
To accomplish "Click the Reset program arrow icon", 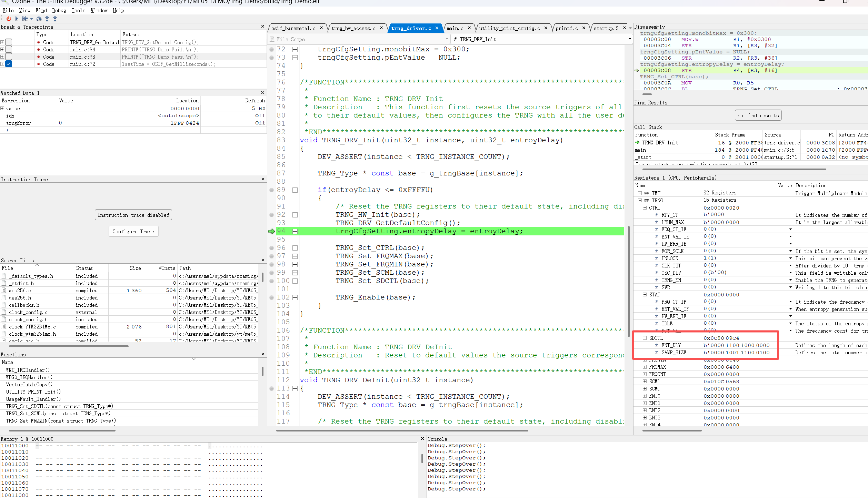I will tap(25, 19).
